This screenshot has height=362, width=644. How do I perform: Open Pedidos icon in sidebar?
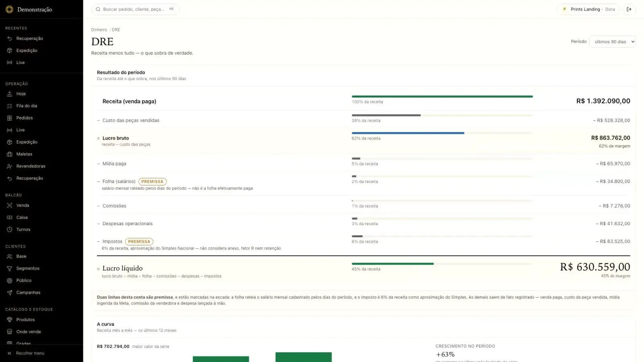[x=10, y=118]
